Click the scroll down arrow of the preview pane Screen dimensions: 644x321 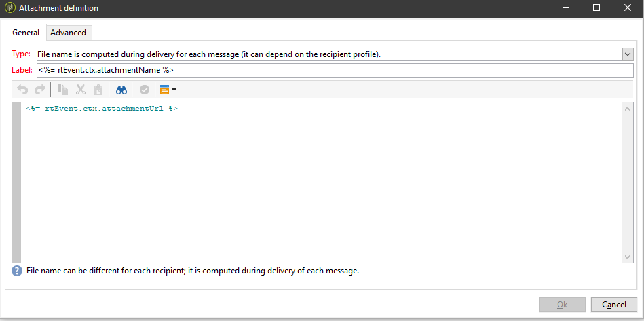(628, 257)
